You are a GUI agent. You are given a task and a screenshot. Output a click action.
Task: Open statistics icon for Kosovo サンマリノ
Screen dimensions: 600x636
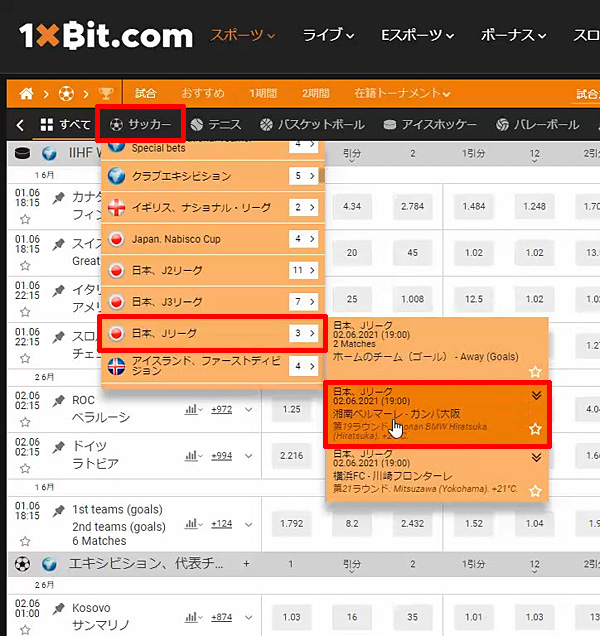pos(194,617)
